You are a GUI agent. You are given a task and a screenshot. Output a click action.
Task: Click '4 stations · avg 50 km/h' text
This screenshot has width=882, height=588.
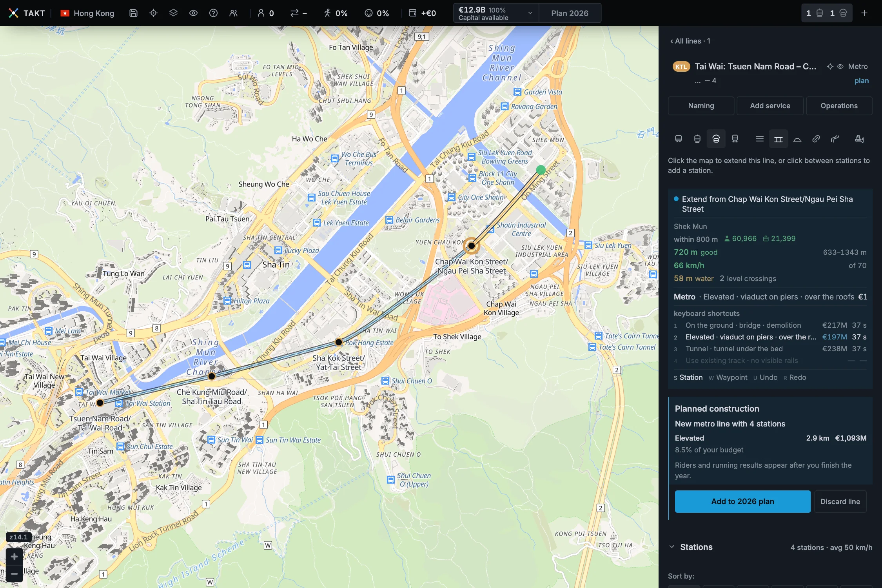pyautogui.click(x=831, y=548)
